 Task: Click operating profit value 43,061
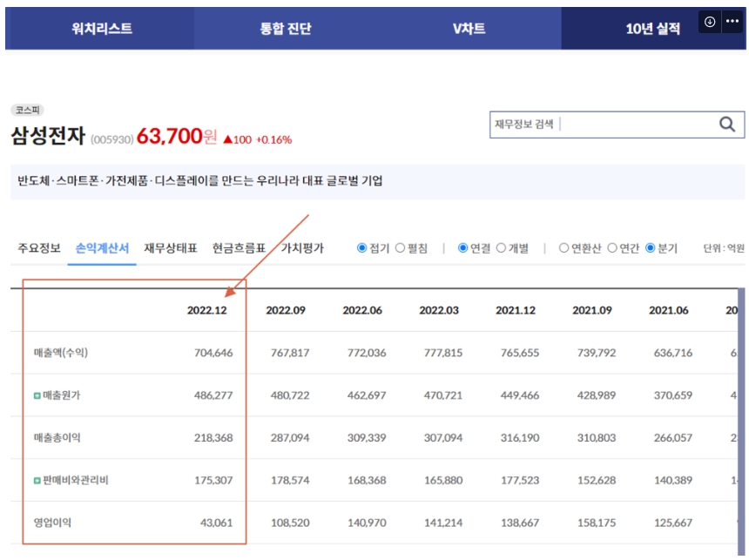tap(216, 523)
